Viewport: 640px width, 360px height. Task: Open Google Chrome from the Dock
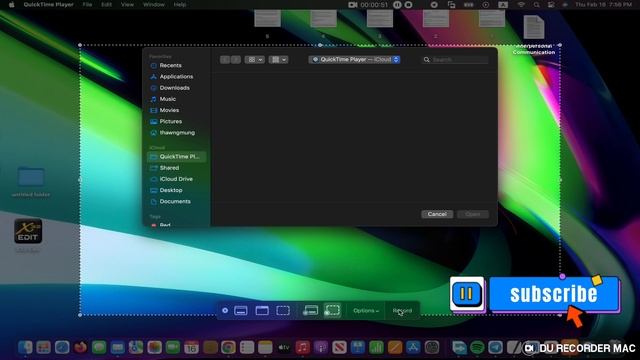[228, 347]
